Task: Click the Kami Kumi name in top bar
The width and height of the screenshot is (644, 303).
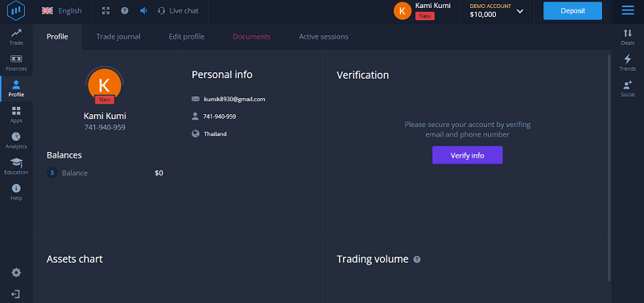Action: coord(432,6)
